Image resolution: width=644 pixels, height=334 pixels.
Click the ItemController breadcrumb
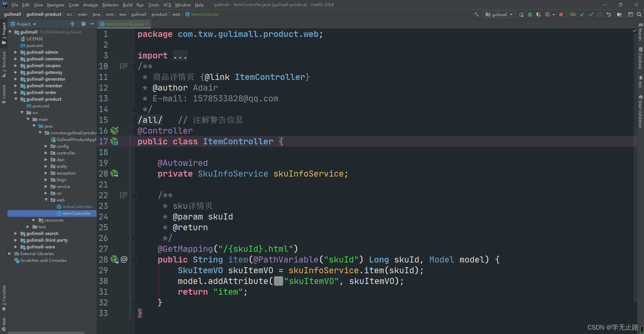[202, 14]
